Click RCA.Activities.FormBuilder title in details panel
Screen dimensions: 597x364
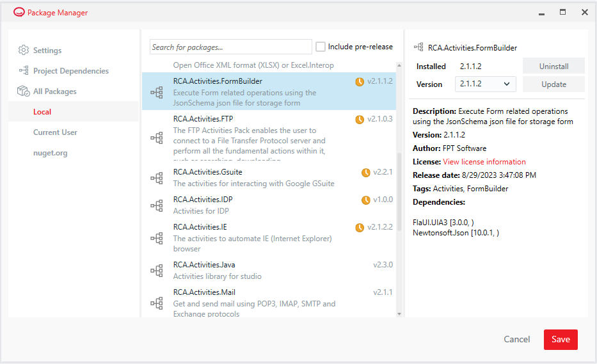click(472, 48)
